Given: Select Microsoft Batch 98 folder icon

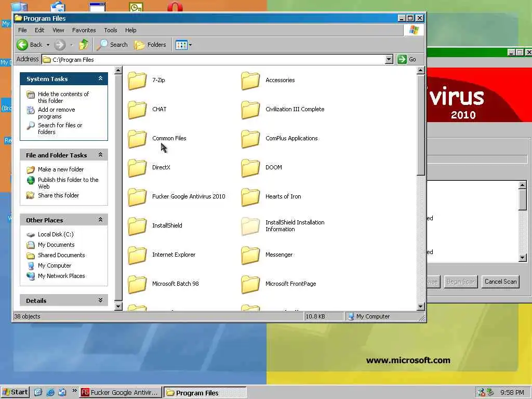Looking at the screenshot, I should 137,284.
